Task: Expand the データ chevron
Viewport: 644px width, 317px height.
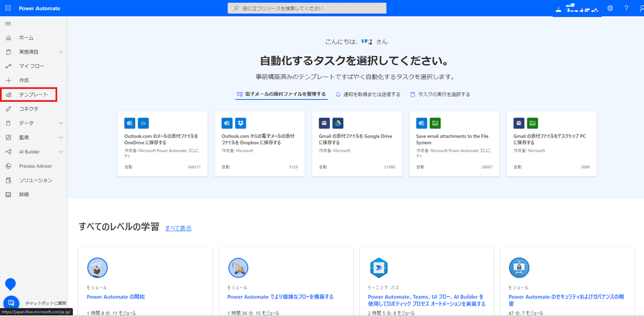Action: (61, 123)
